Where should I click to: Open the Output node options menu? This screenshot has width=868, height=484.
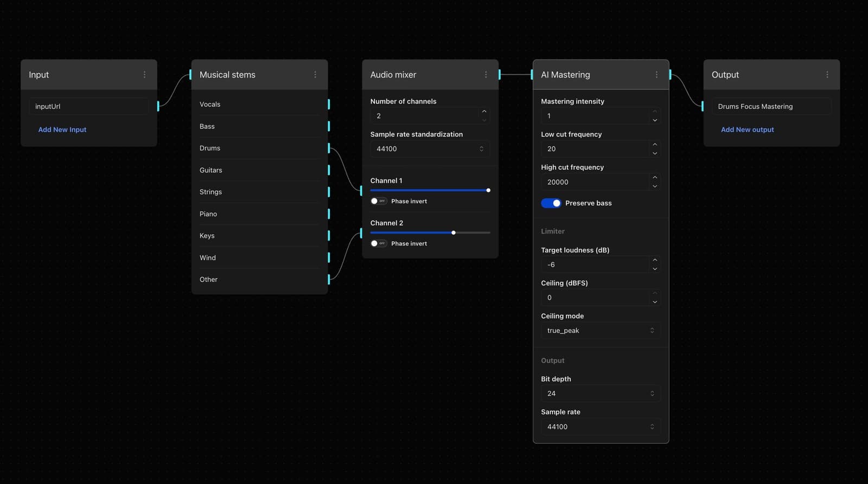[827, 75]
